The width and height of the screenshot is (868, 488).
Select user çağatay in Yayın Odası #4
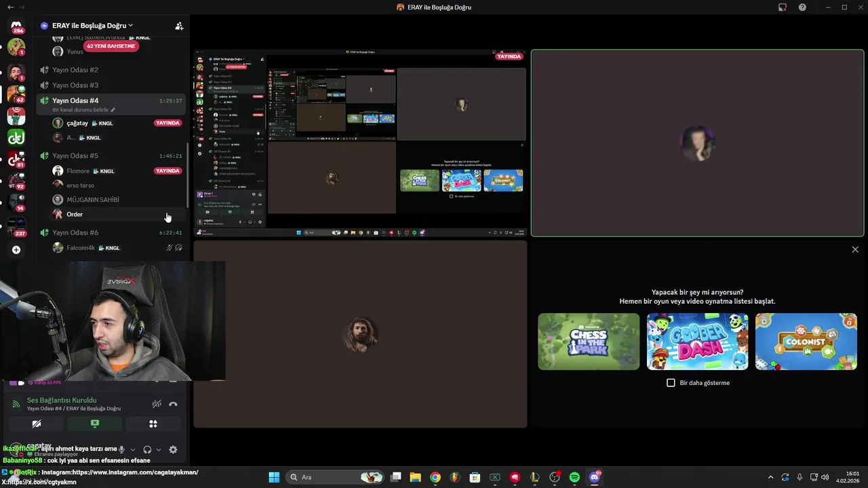(x=77, y=123)
